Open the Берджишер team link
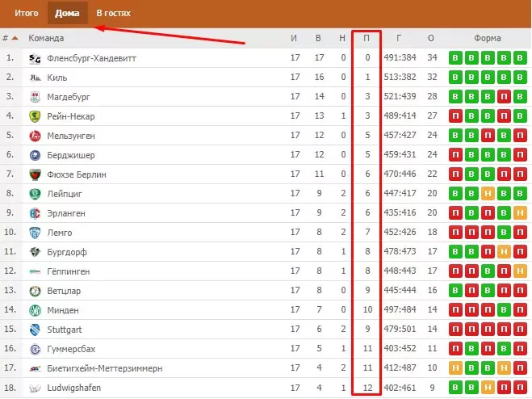This screenshot has height=399, width=532. tap(70, 155)
